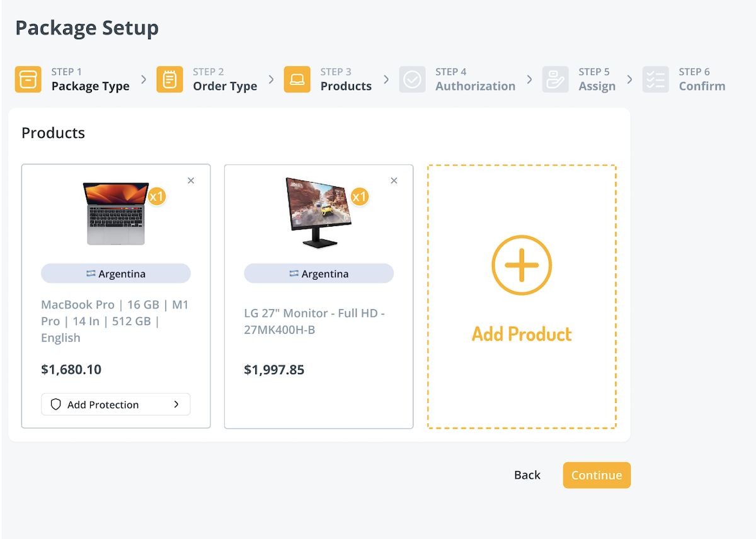756x539 pixels.
Task: Remove the LG Monitor product card
Action: [x=394, y=181]
